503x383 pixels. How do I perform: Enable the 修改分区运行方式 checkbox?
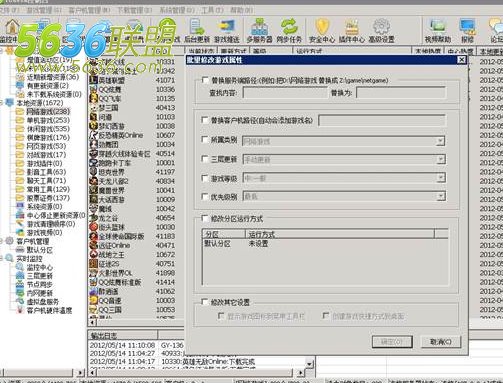[x=205, y=219]
